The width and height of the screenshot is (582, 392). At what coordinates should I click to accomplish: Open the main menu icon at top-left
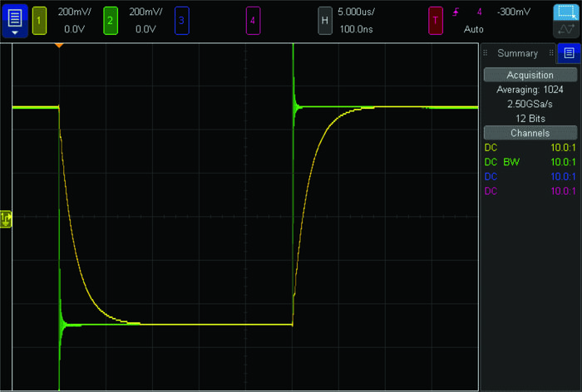tap(16, 20)
